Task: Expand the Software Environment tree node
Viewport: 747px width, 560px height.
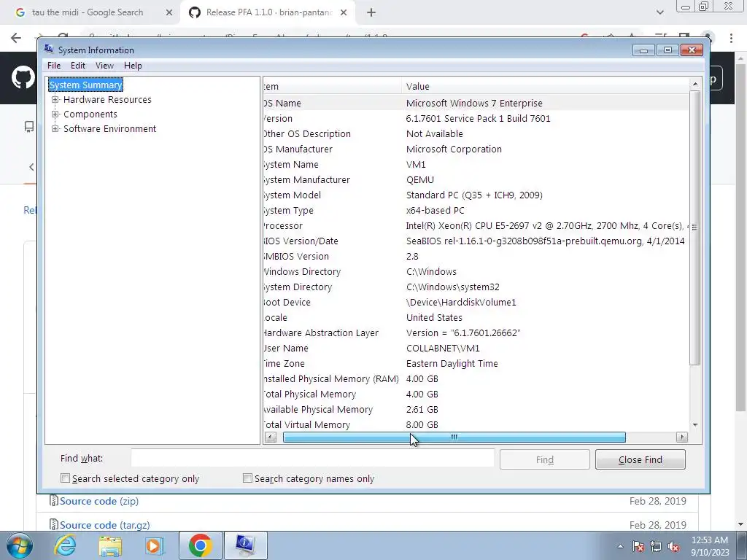Action: pyautogui.click(x=55, y=128)
